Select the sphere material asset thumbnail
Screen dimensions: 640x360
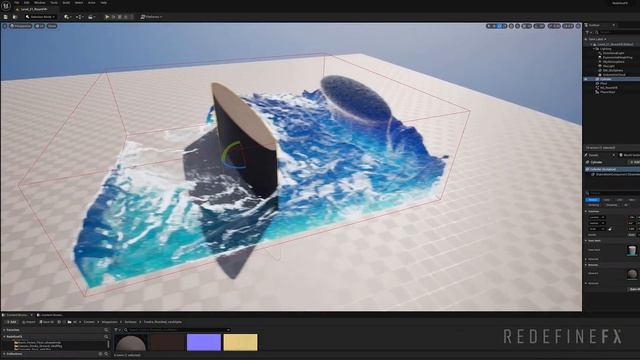131,342
